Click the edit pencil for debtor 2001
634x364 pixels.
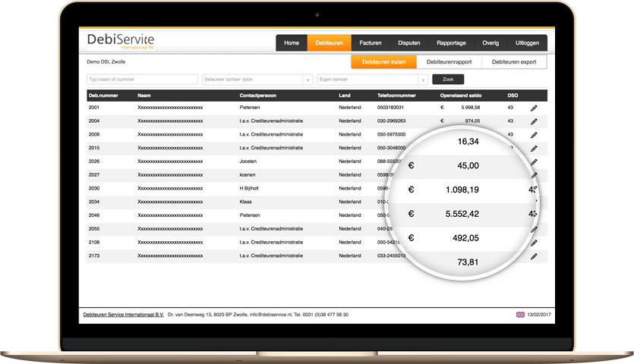[533, 108]
